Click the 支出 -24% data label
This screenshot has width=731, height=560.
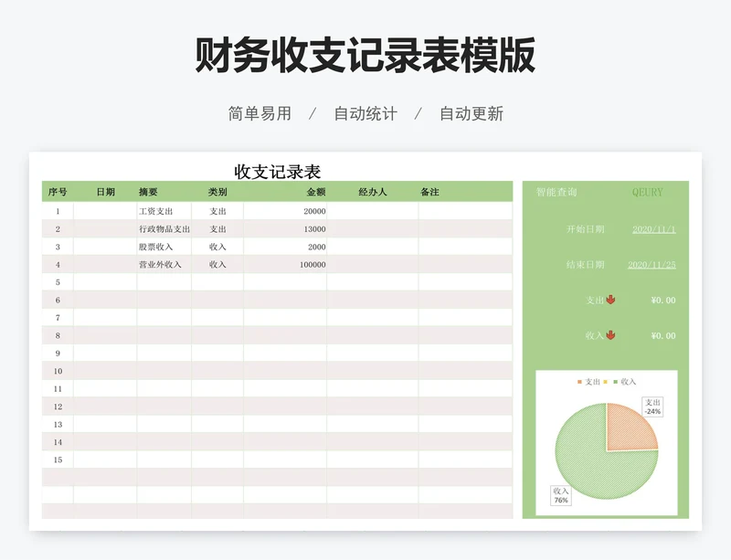[x=652, y=407]
